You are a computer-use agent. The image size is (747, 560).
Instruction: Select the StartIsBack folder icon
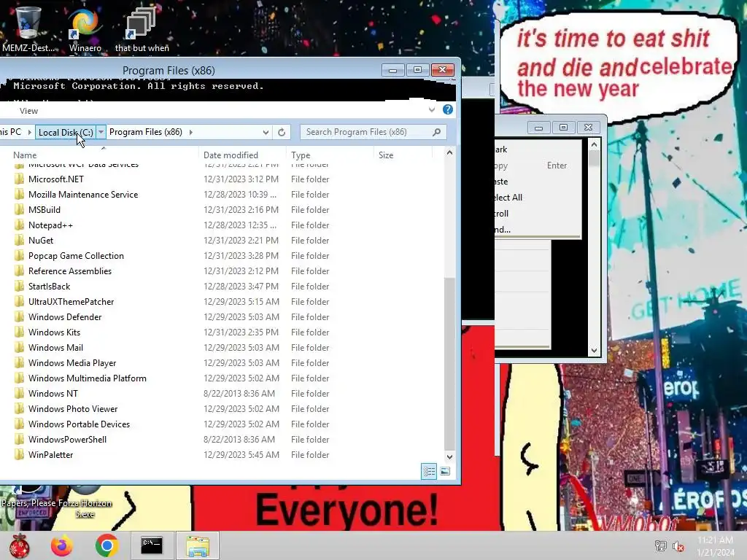[19, 286]
